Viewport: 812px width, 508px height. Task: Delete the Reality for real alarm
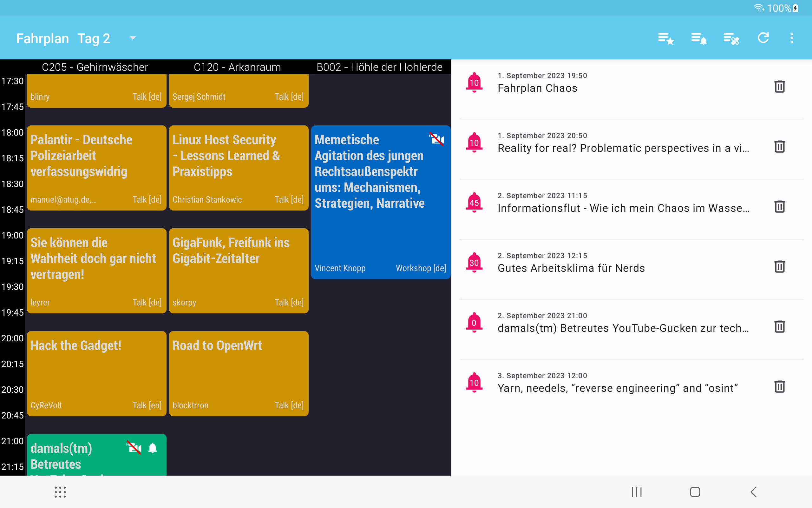[x=779, y=147]
